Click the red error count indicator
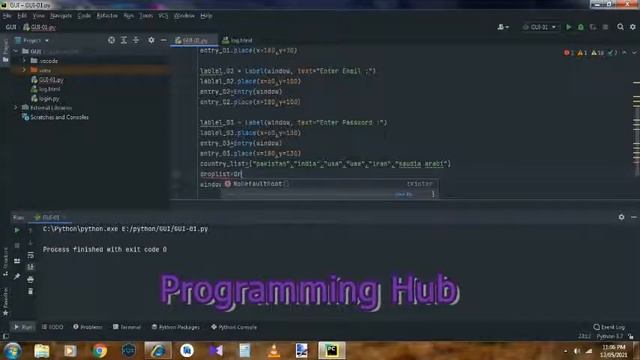This screenshot has height=360, width=640. coord(569,53)
